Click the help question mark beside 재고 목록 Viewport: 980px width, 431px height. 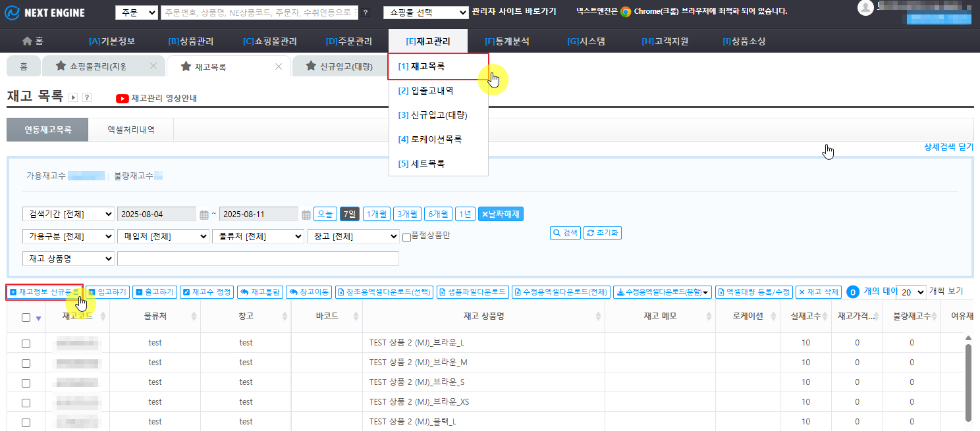[x=87, y=97]
